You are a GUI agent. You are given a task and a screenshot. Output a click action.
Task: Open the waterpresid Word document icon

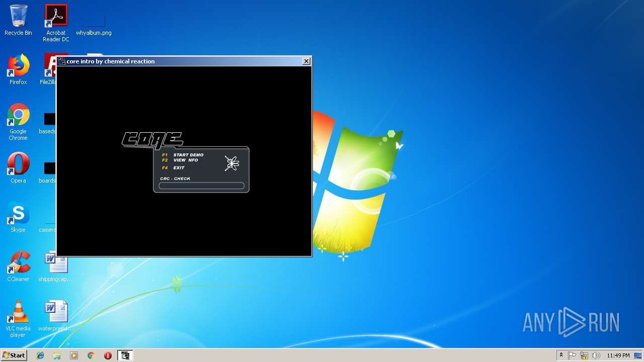(x=55, y=316)
